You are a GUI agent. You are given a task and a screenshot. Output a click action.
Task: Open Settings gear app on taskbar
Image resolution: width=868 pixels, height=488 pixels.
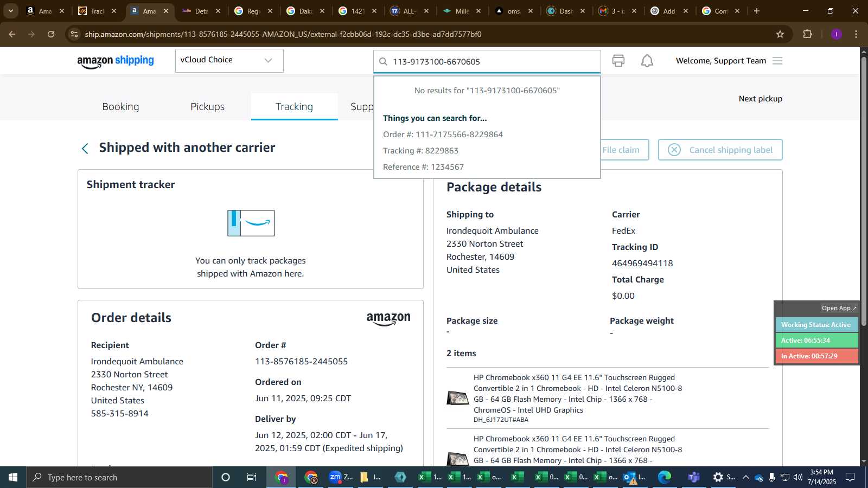[x=723, y=477]
